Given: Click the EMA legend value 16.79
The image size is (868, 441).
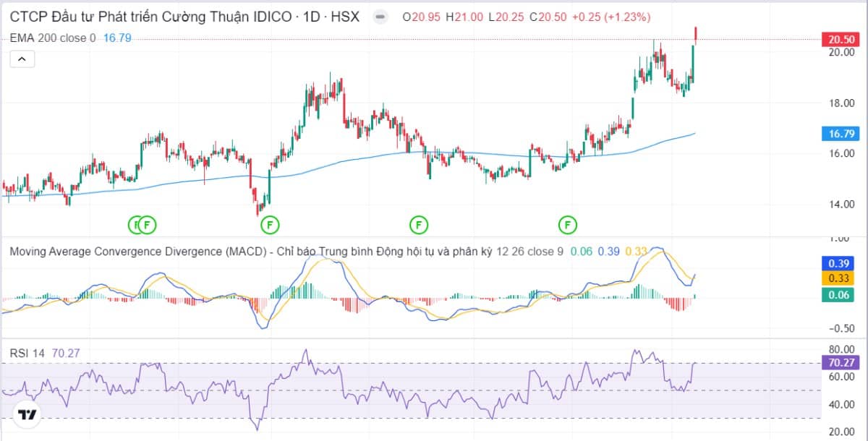Looking at the screenshot, I should (x=117, y=38).
